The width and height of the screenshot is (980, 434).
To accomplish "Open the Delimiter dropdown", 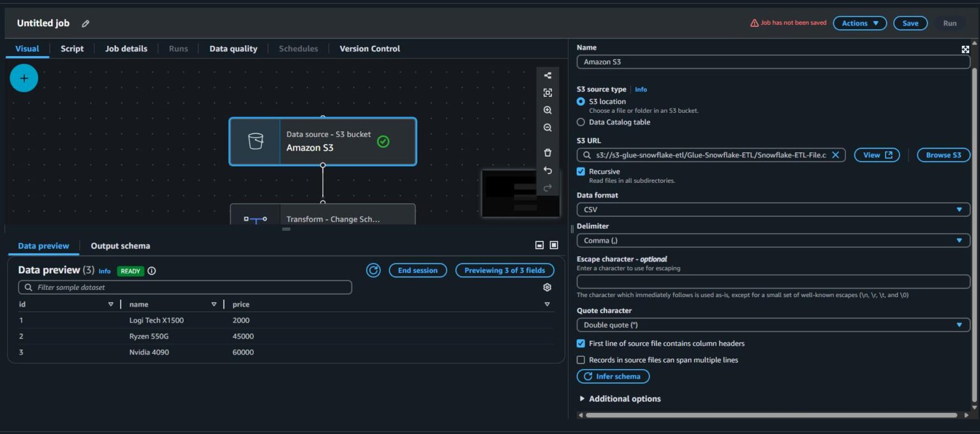I will [x=773, y=240].
